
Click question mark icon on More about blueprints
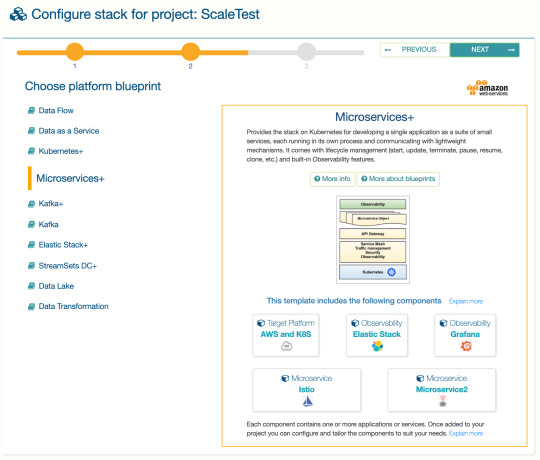pos(364,179)
